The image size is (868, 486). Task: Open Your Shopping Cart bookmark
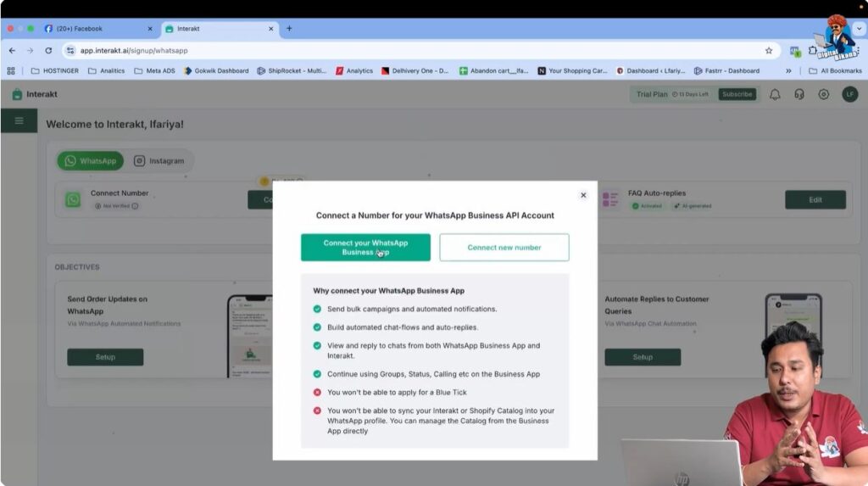pos(572,71)
